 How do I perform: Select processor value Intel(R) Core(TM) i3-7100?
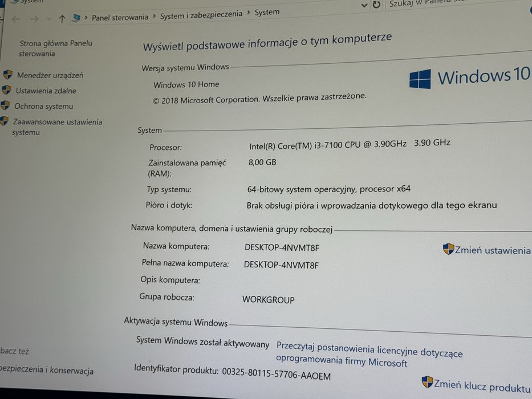(328, 145)
